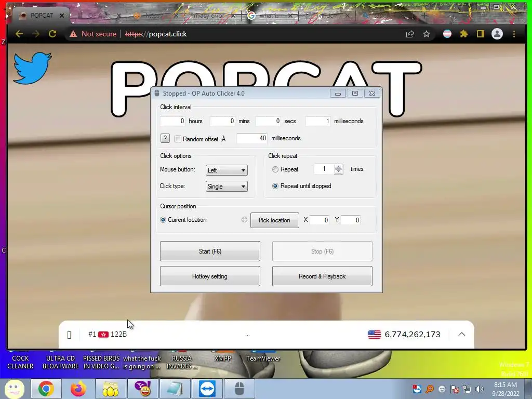
Task: Open the Click type dropdown
Action: [227, 187]
